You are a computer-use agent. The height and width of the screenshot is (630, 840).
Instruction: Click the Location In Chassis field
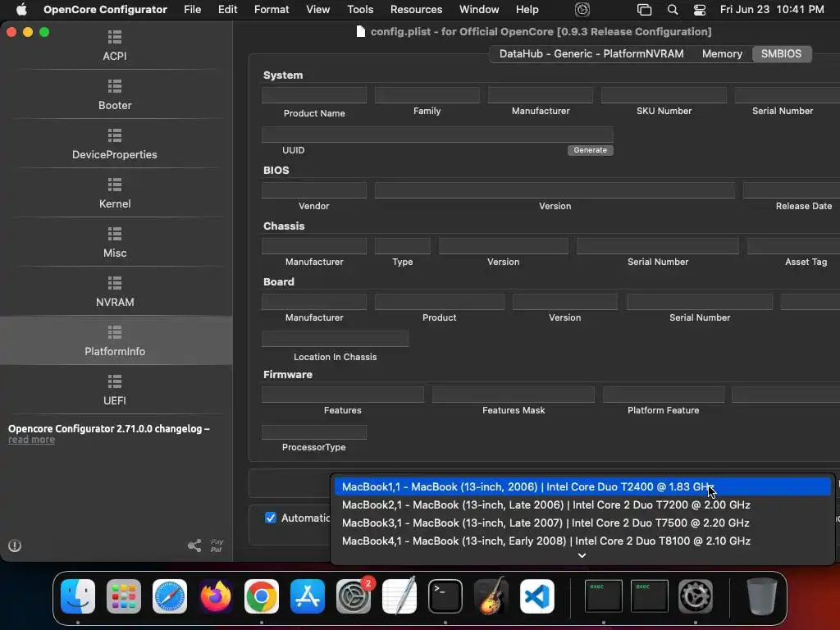tap(335, 339)
